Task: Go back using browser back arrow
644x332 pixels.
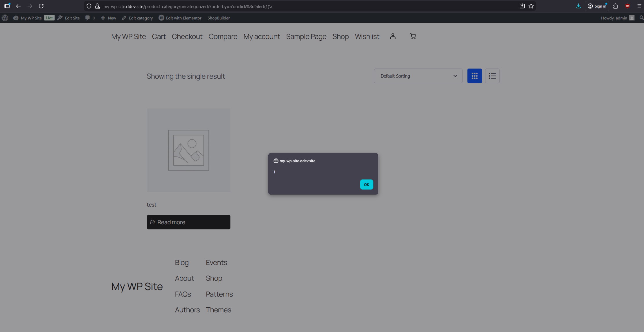Action: tap(18, 6)
